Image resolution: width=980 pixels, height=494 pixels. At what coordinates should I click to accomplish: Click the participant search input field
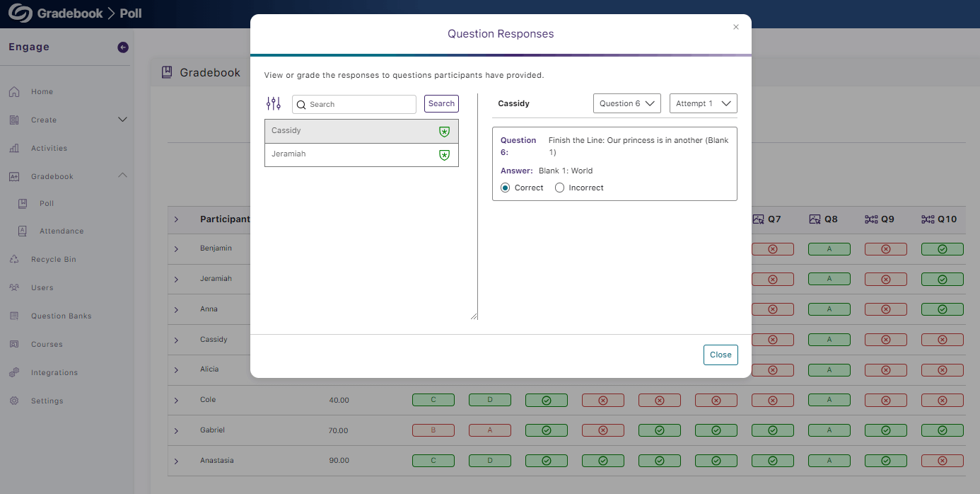point(354,105)
